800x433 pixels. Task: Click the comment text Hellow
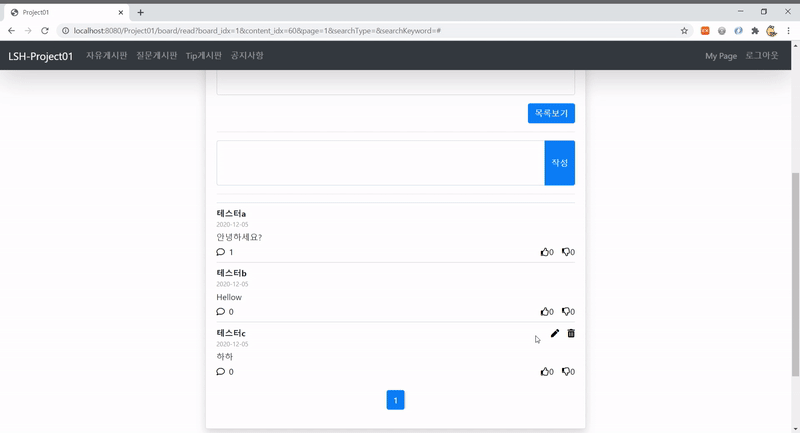(229, 297)
